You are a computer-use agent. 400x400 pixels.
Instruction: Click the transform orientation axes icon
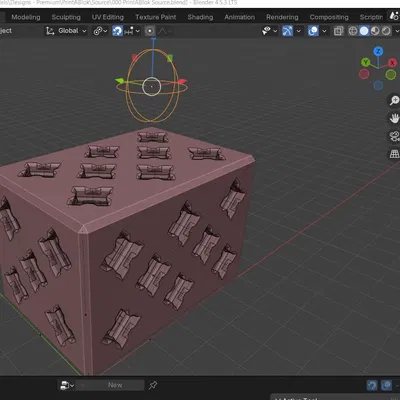[x=50, y=31]
